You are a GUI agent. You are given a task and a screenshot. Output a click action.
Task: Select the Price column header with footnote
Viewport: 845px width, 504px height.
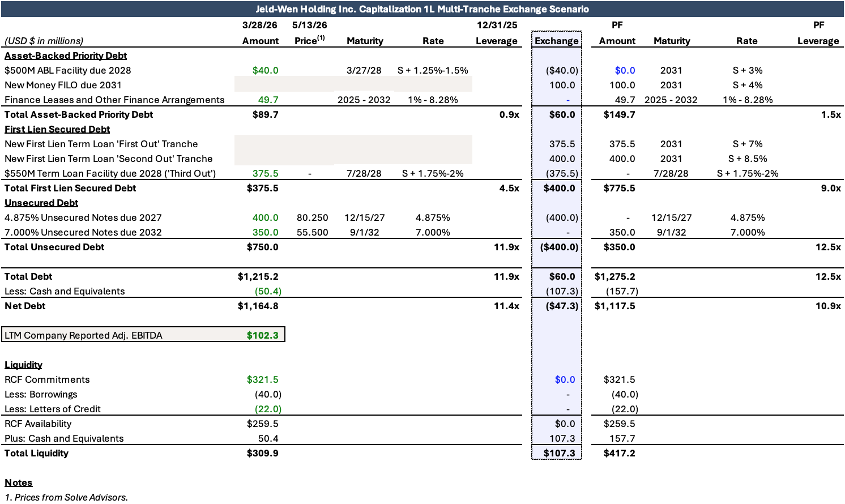(310, 40)
